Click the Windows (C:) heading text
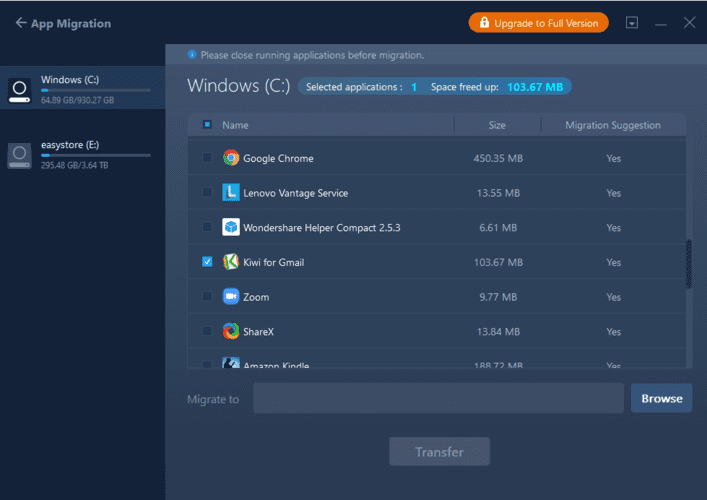 pyautogui.click(x=239, y=86)
